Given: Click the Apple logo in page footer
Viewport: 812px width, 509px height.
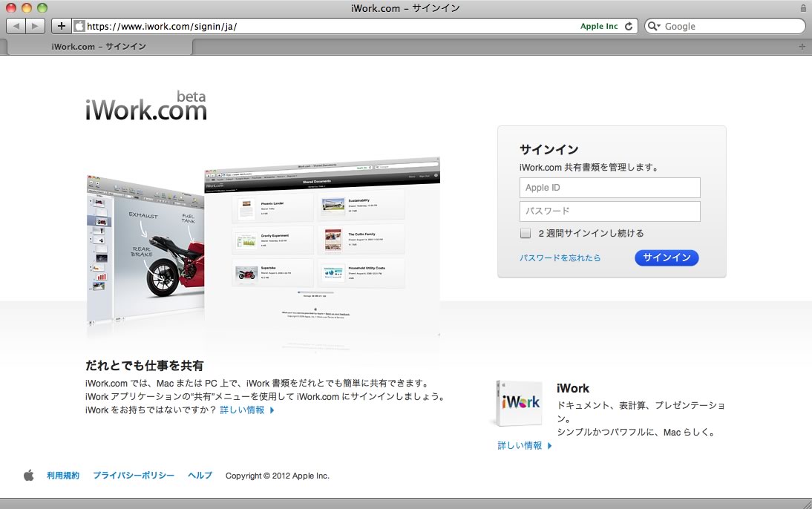Looking at the screenshot, I should tap(29, 476).
